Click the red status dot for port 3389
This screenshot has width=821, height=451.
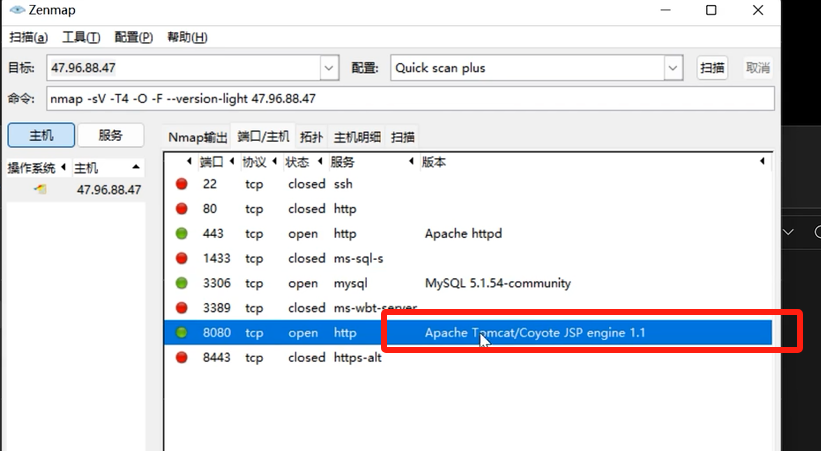point(182,308)
